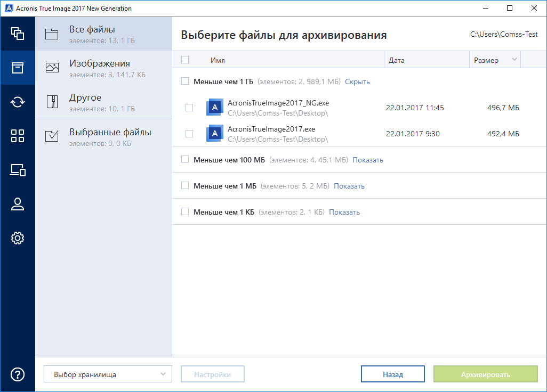Select the Все файлы category
Screen dimensions: 547x392
pyautogui.click(x=103, y=34)
